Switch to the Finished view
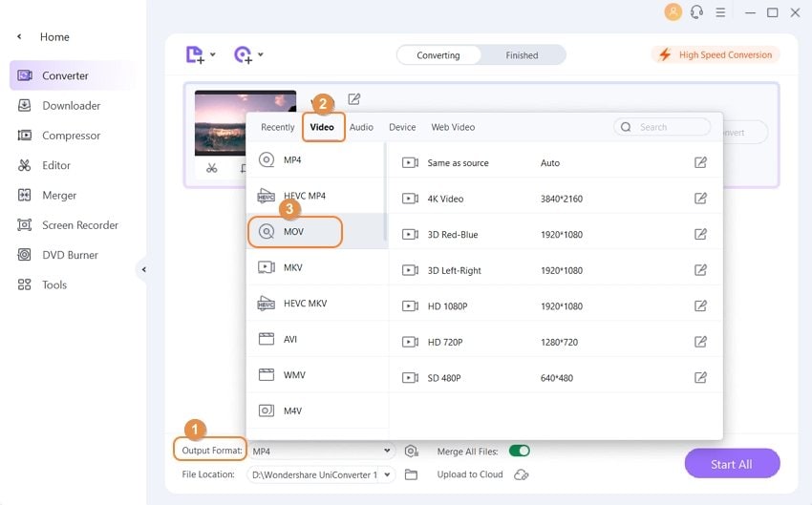 point(522,55)
